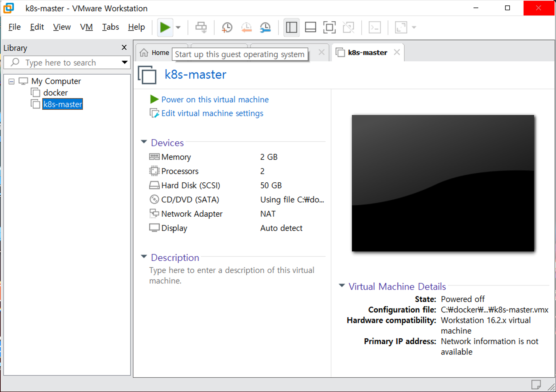Click the Unity mode toolbar icon
556x392 pixels.
coord(348,27)
